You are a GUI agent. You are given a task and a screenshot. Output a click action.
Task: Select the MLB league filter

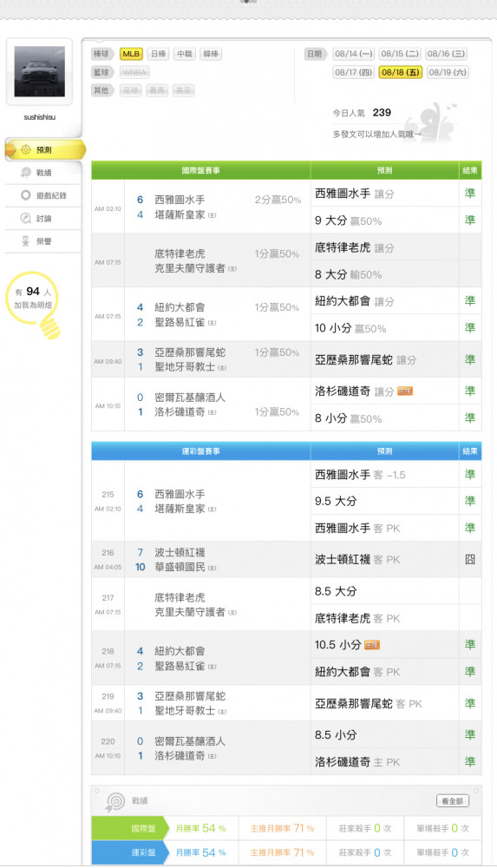pos(131,54)
